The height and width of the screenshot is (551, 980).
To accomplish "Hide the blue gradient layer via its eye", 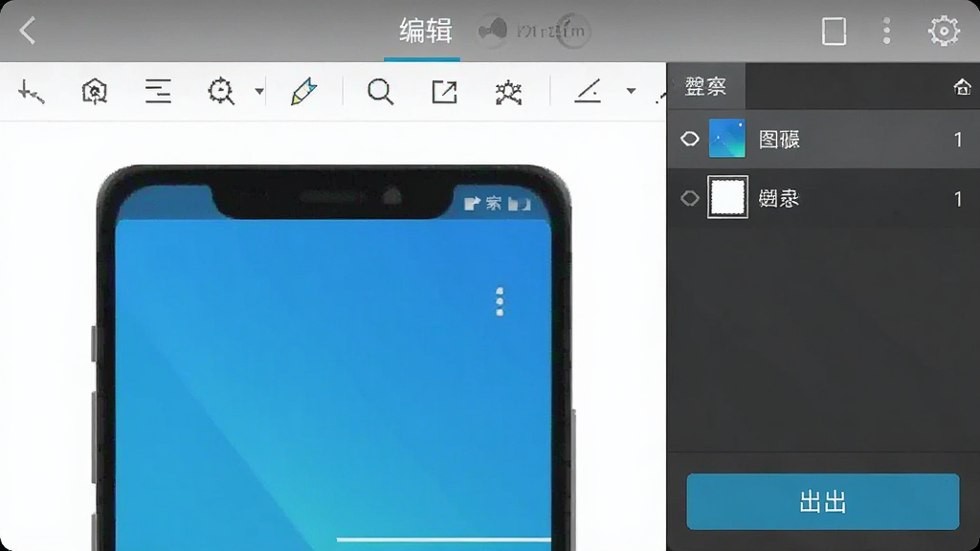I will click(690, 139).
